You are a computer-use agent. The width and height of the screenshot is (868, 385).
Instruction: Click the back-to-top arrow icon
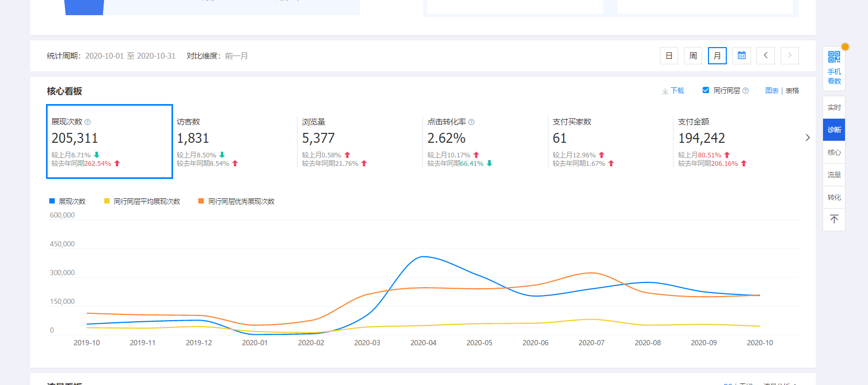[834, 219]
